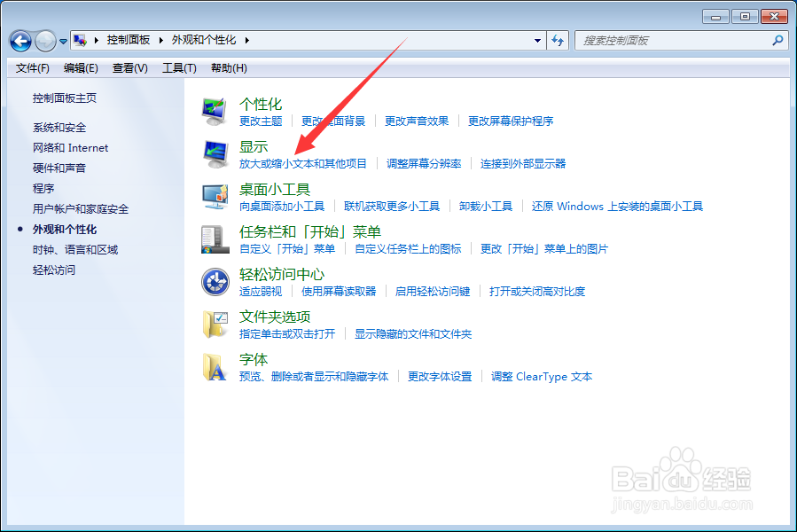The image size is (797, 532).
Task: Click the 外观和个性化 breadcrumb segment
Action: click(204, 40)
